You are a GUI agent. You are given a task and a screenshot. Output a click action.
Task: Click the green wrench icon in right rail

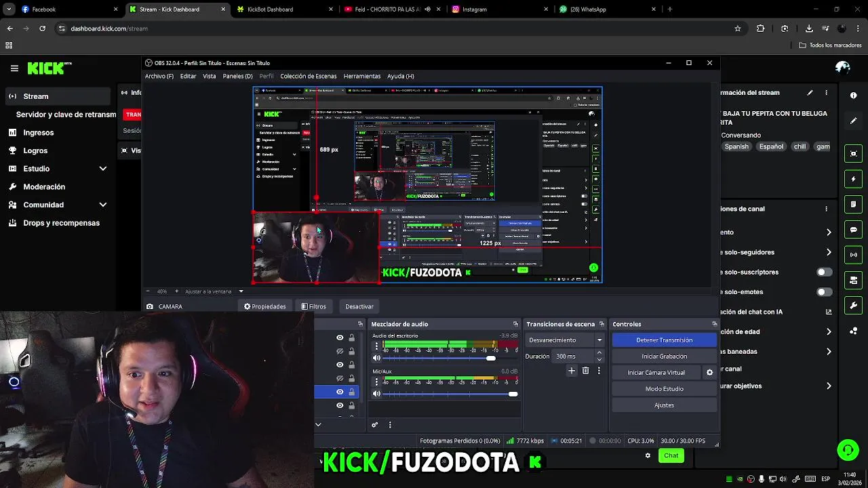(x=854, y=306)
